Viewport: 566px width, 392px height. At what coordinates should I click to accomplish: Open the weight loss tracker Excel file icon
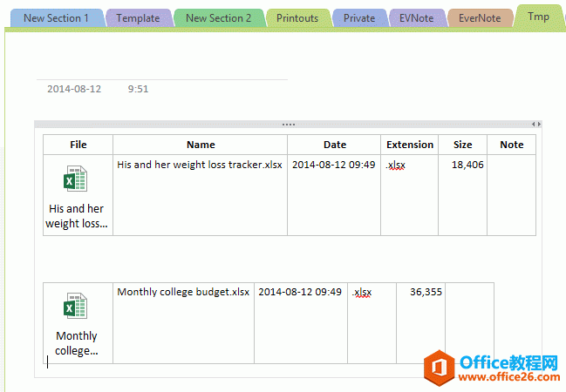pos(75,179)
